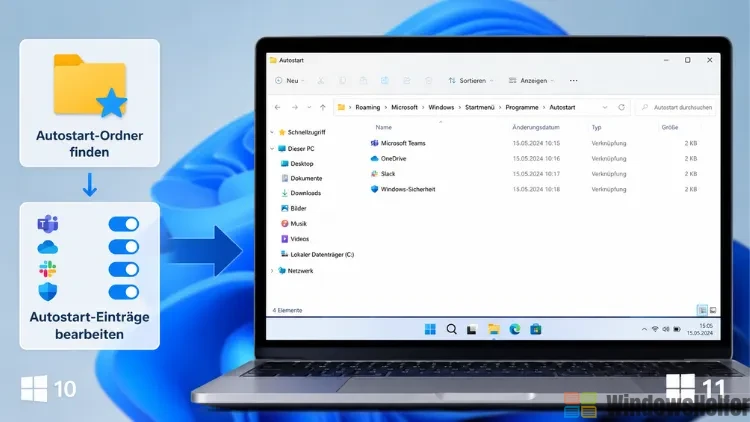Open the Sortieren dropdown
The width and height of the screenshot is (750, 422).
click(x=471, y=81)
